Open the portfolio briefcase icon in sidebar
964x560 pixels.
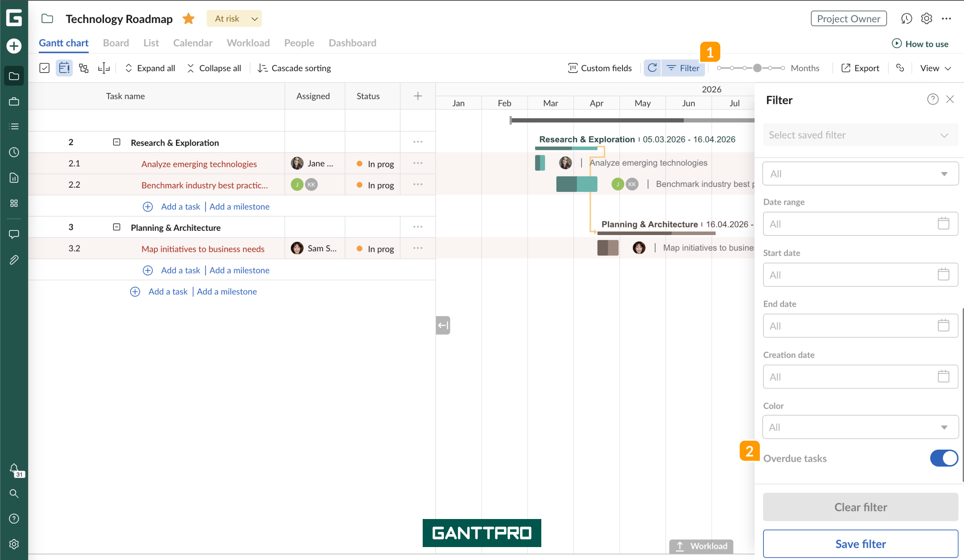[14, 101]
